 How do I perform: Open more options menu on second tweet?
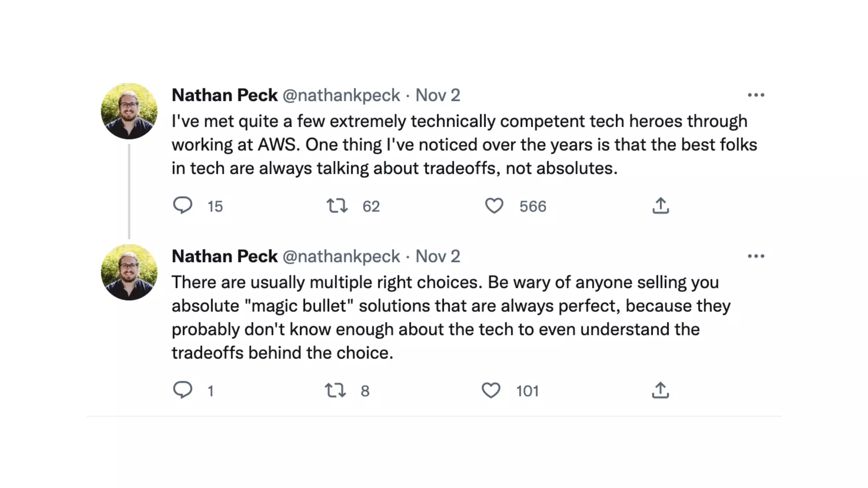point(756,256)
